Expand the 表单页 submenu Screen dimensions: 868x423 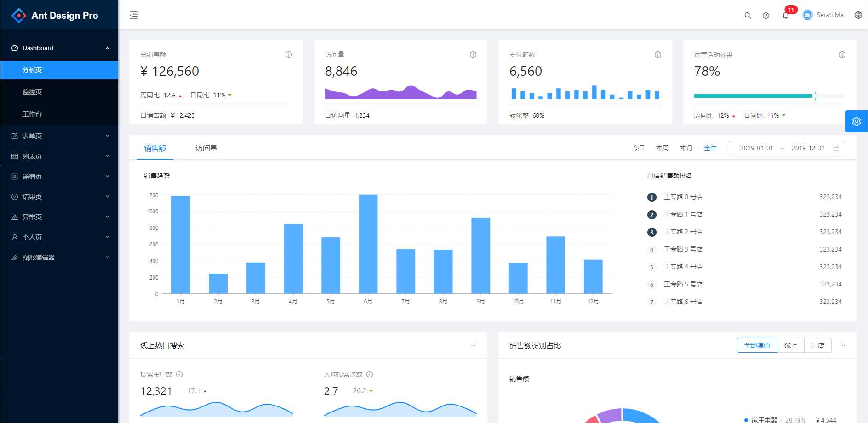click(108, 136)
